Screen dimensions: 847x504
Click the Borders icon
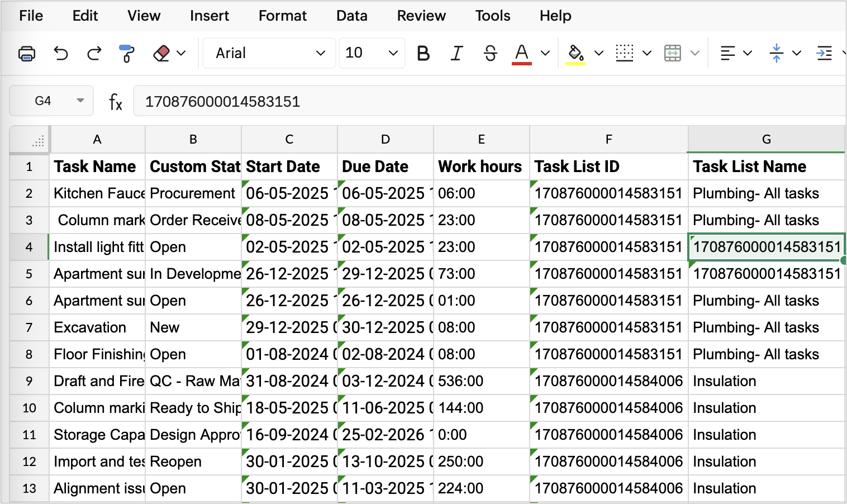pyautogui.click(x=624, y=54)
